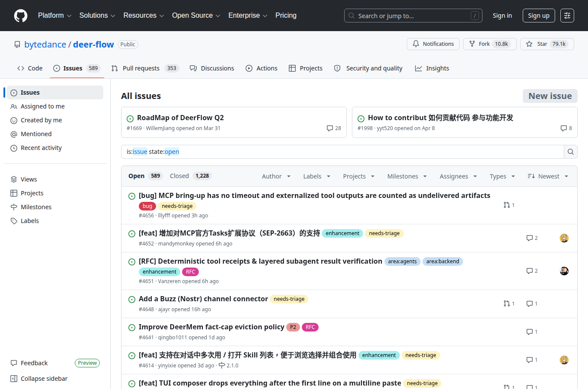588x389 pixels.
Task: Select Mentioned filter in sidebar
Action: (55, 134)
